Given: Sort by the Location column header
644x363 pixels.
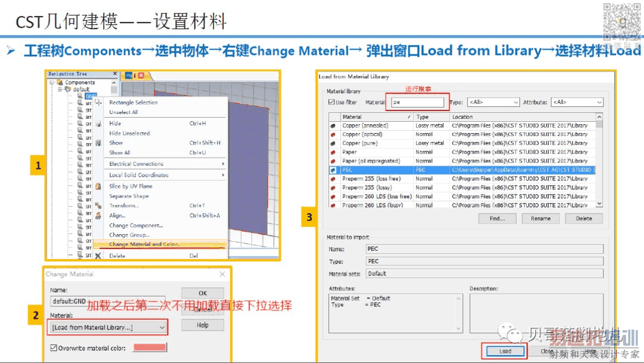Looking at the screenshot, I should tap(522, 117).
